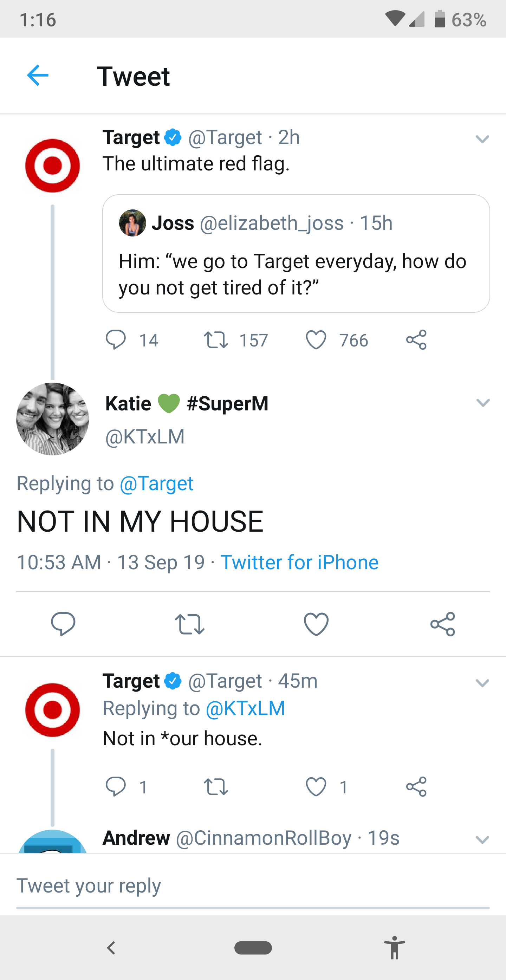Tap the back arrow beside the Tweet title
Screen dimensions: 506x980
pos(38,75)
